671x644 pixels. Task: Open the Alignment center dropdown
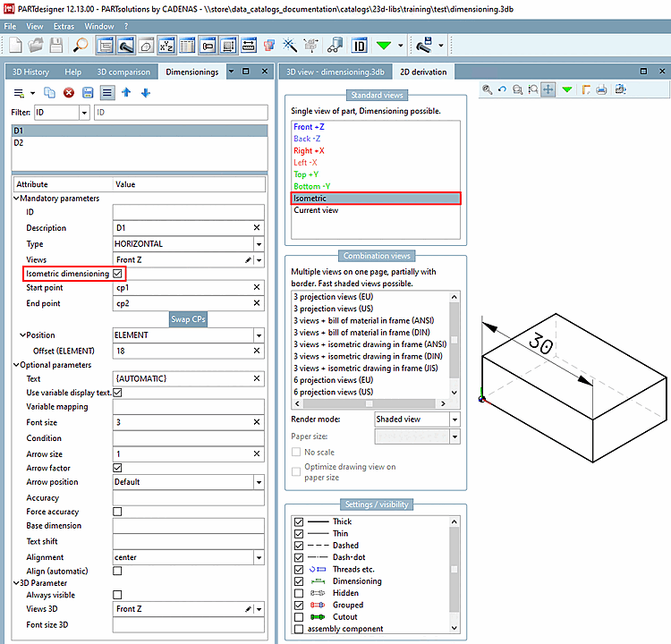click(x=259, y=557)
